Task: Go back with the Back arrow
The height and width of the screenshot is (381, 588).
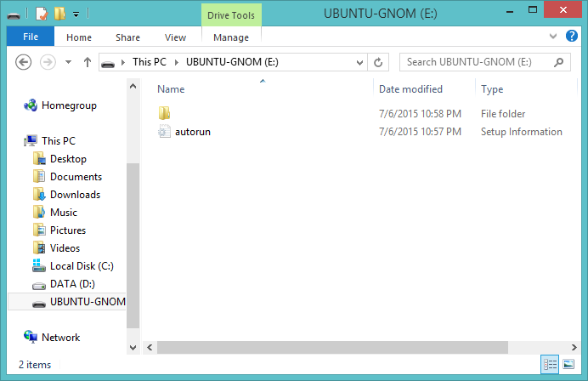Action: tap(23, 62)
